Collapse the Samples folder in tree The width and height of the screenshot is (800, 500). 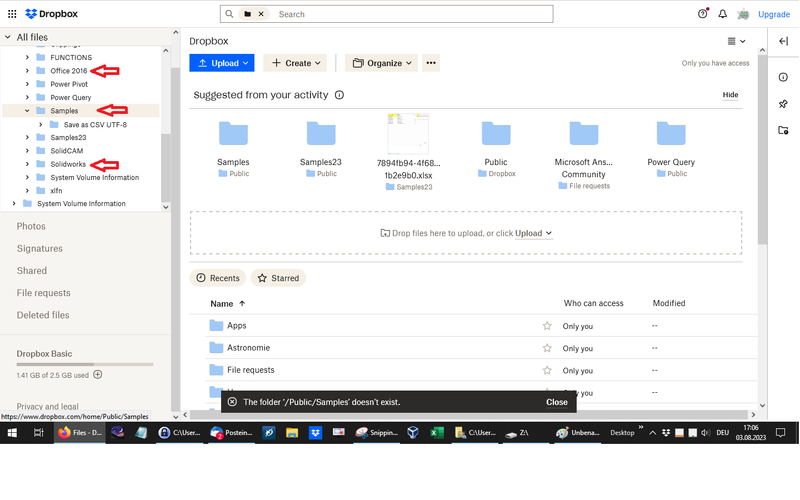27,111
